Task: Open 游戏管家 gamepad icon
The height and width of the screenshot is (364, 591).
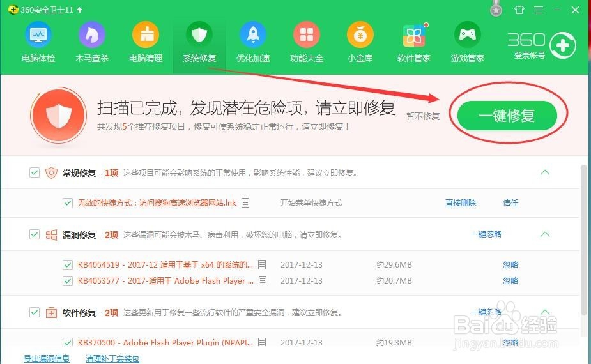Action: tap(468, 34)
